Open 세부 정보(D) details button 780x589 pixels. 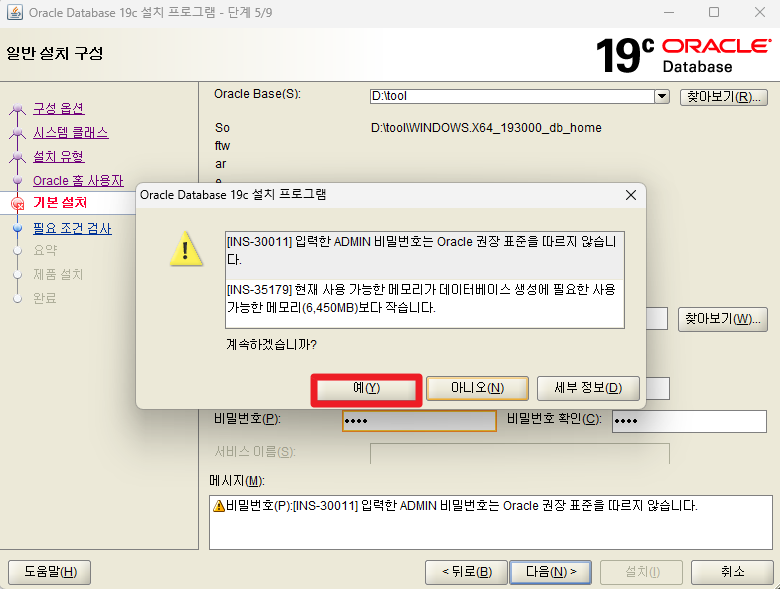588,388
